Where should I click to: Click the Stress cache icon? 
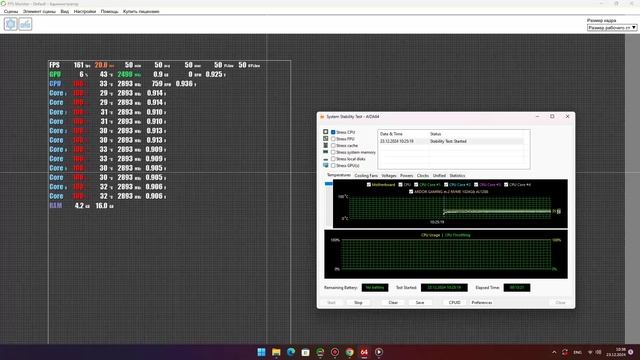click(x=325, y=145)
